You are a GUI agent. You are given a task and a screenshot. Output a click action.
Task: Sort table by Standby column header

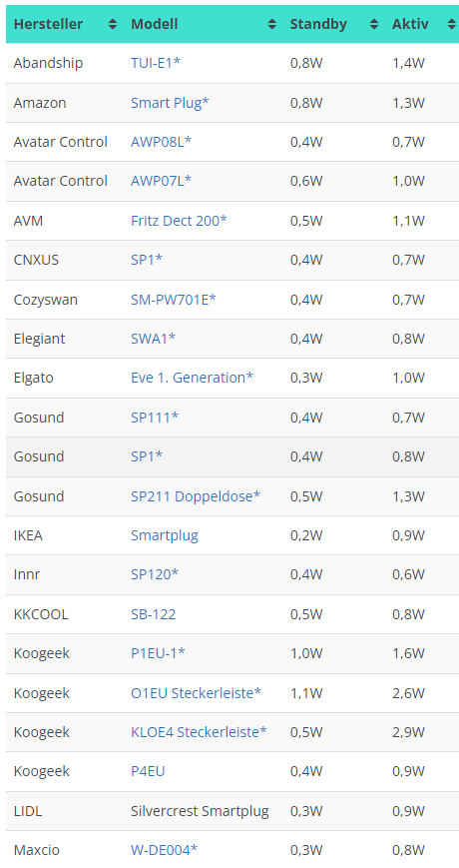coord(318,24)
